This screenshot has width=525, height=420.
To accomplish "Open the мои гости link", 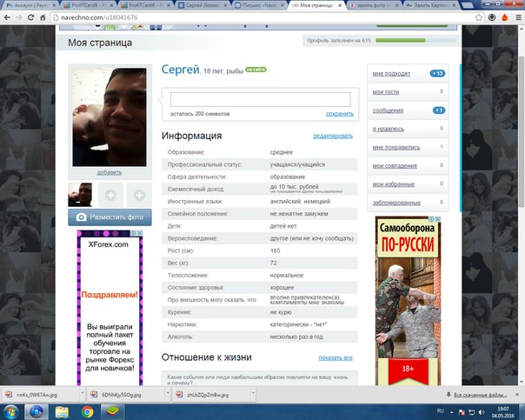I will pyautogui.click(x=386, y=92).
